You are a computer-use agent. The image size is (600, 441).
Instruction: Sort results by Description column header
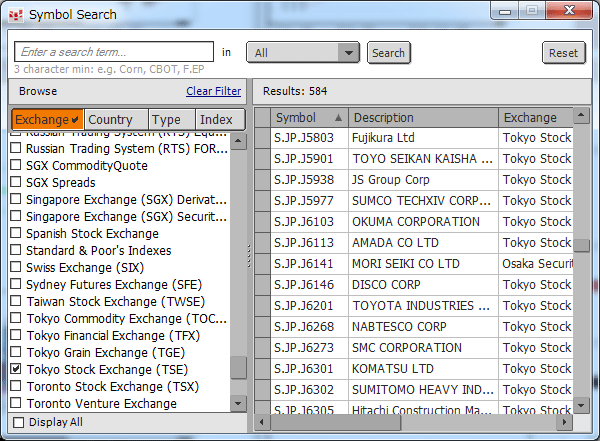click(x=423, y=118)
